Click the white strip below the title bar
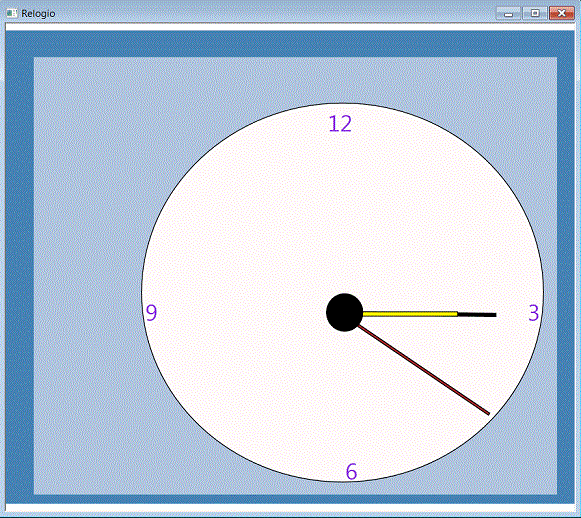581x518 pixels. [290, 27]
